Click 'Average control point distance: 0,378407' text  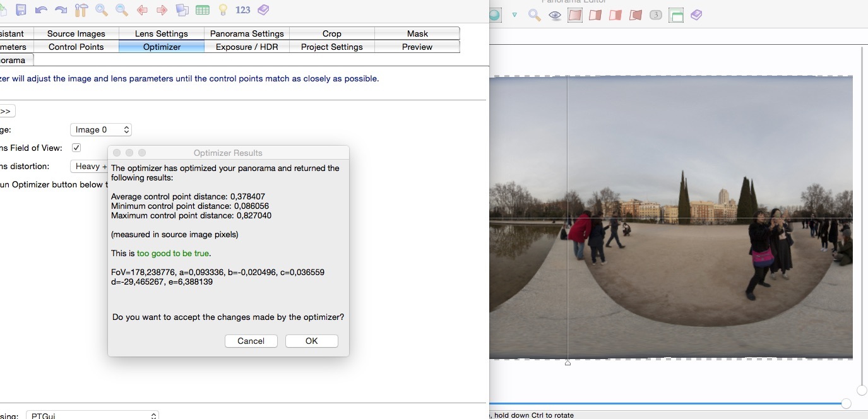point(188,197)
